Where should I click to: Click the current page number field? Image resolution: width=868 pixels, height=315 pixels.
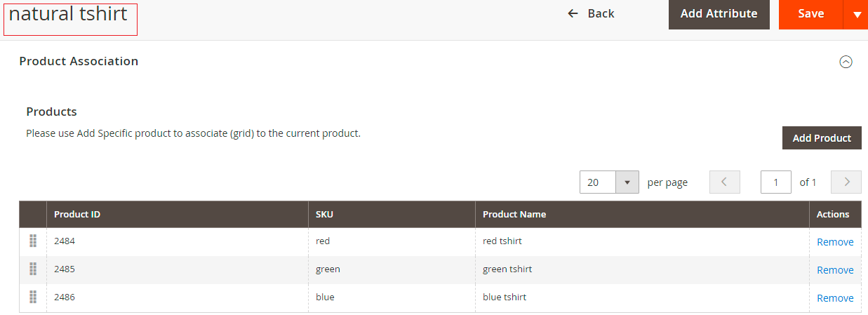[776, 182]
